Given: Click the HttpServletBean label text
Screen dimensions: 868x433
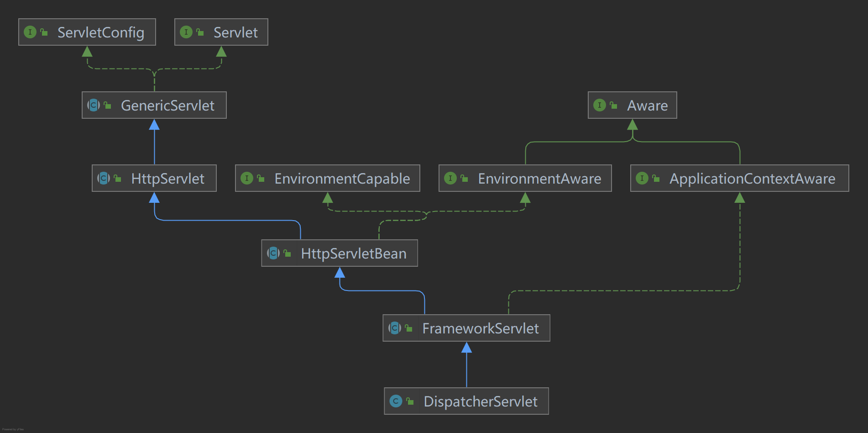Looking at the screenshot, I should click(354, 253).
